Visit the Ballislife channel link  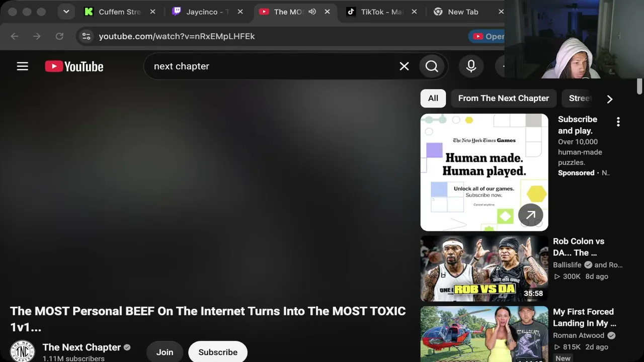coord(567,265)
